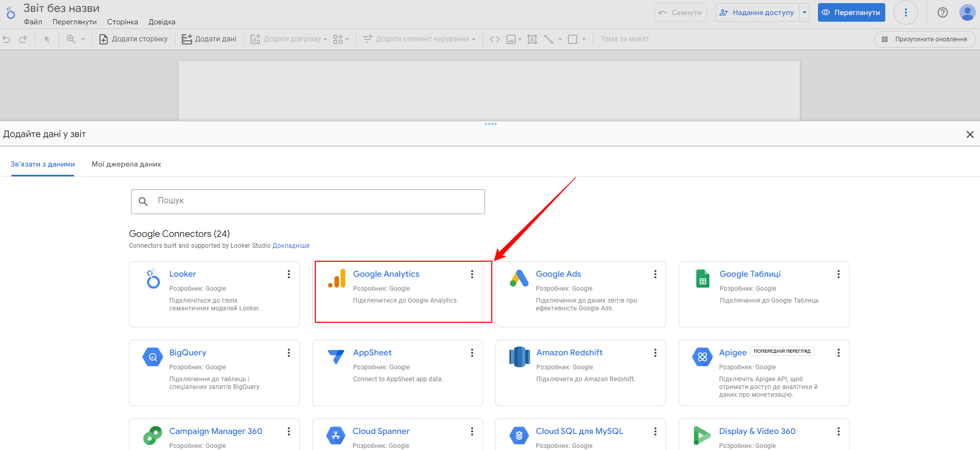The image size is (980, 450).
Task: Open more options for Google Ads connector
Action: tap(655, 274)
